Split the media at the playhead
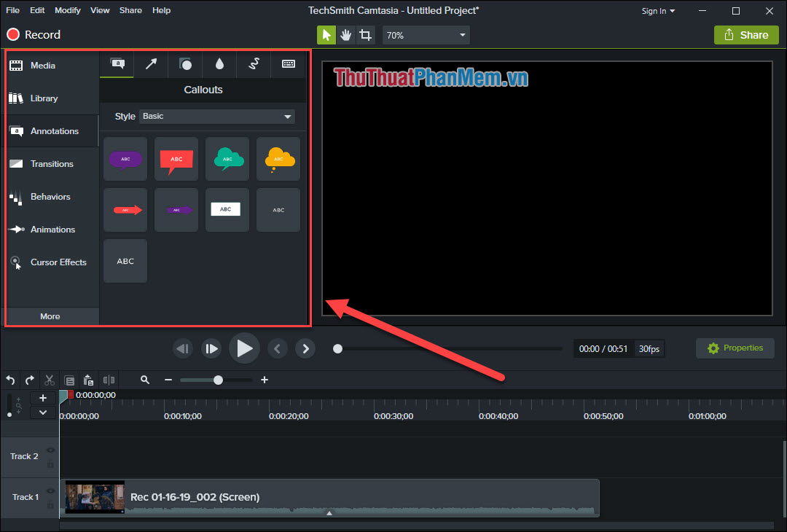787x532 pixels. pos(109,380)
